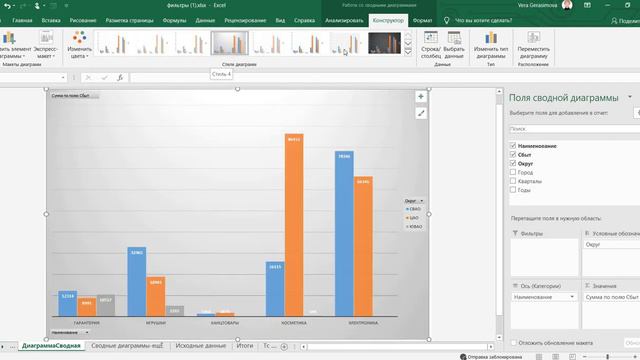Uncheck the Округ field checkbox
The height and width of the screenshot is (360, 640).
(x=513, y=163)
